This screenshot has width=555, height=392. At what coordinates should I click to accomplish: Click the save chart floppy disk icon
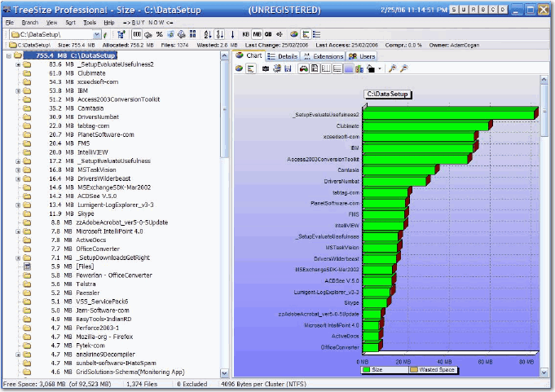(289, 69)
